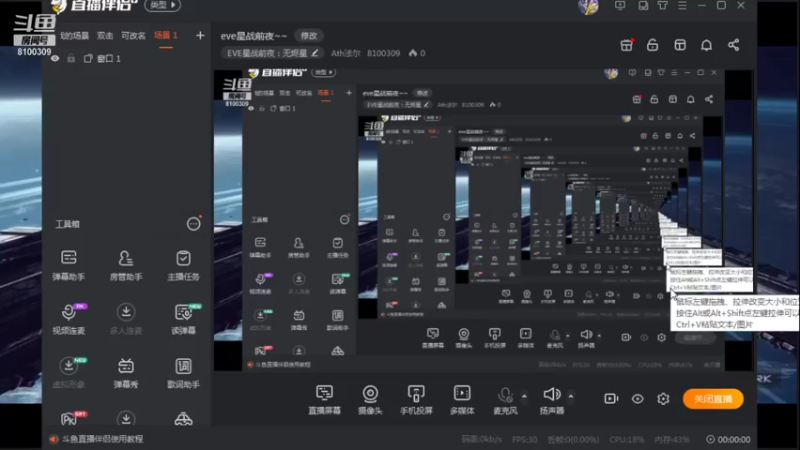800x450 pixels.
Task: Switch to the 场景 1 scene tab
Action: tap(166, 35)
